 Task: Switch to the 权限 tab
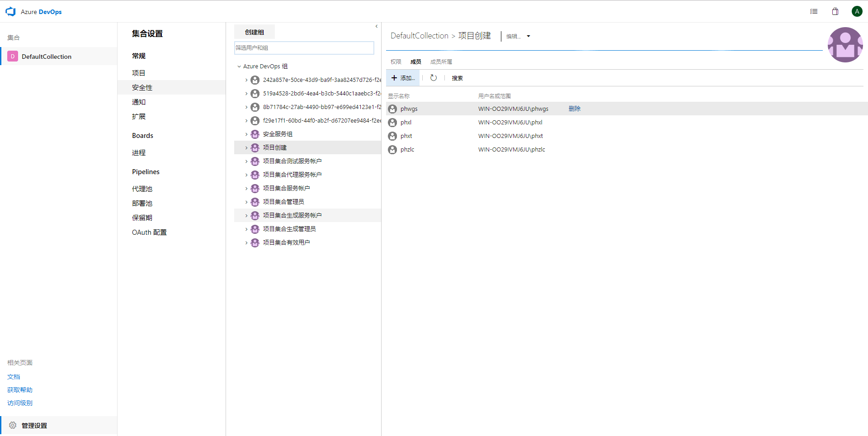[x=396, y=62]
